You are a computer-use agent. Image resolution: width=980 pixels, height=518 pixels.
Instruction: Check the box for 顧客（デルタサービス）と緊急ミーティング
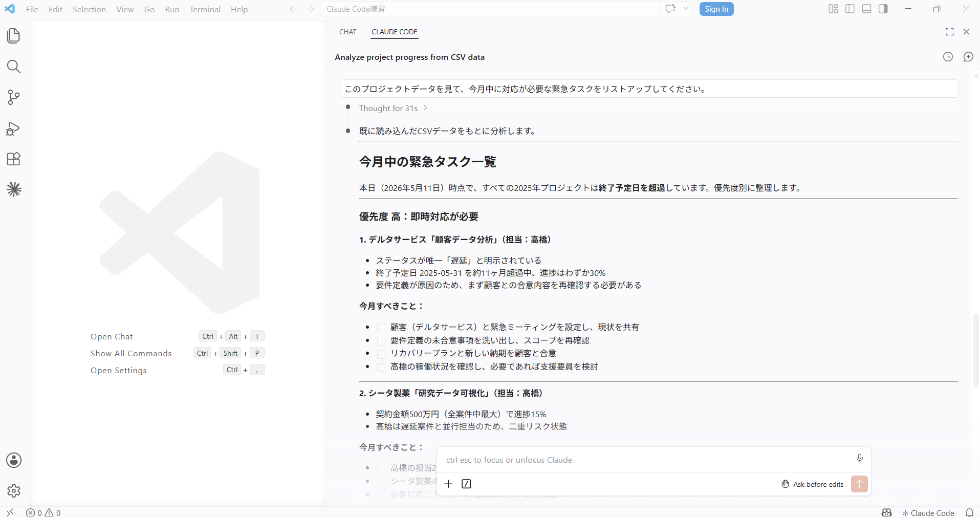pos(381,328)
